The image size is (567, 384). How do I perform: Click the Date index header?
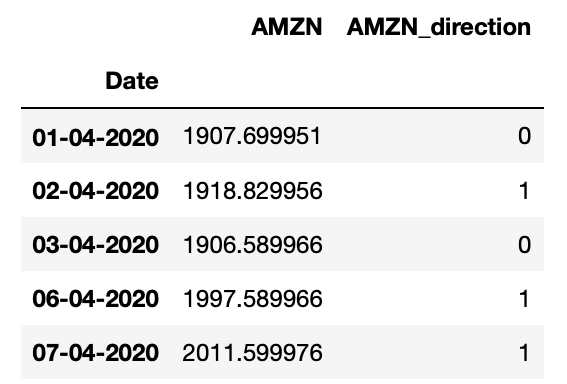pyautogui.click(x=132, y=81)
